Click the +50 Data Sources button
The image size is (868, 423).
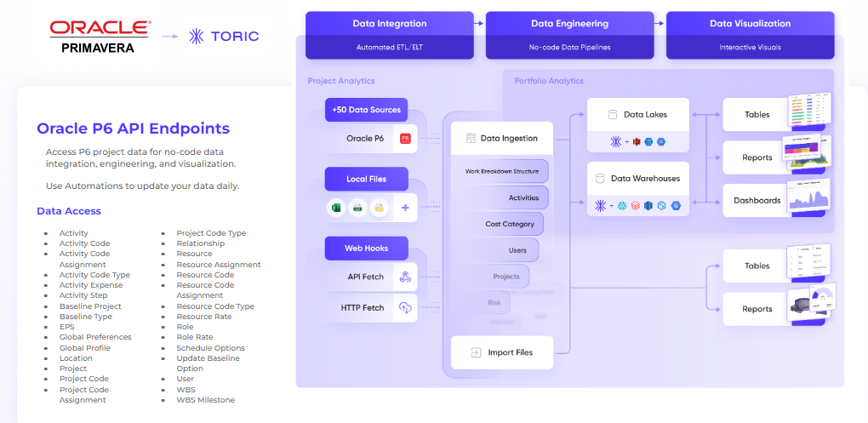[367, 110]
